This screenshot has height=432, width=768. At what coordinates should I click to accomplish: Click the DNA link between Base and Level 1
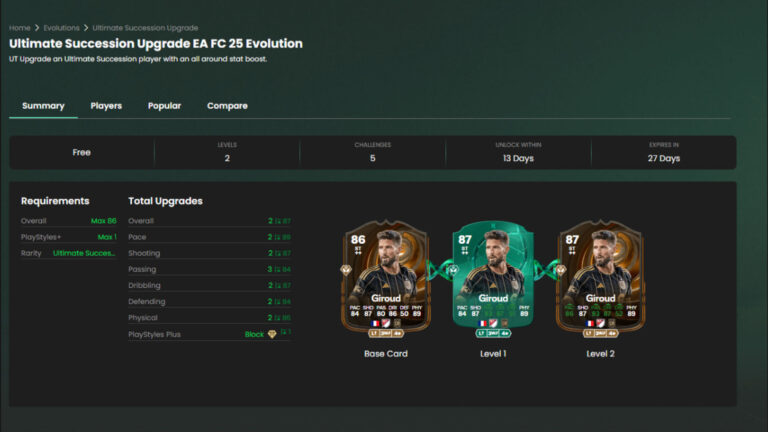pos(439,270)
